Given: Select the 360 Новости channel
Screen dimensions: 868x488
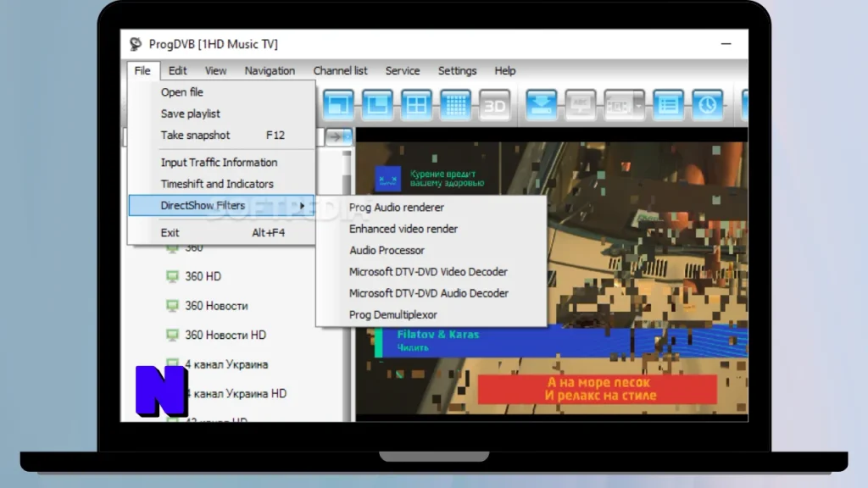Looking at the screenshot, I should coord(216,305).
